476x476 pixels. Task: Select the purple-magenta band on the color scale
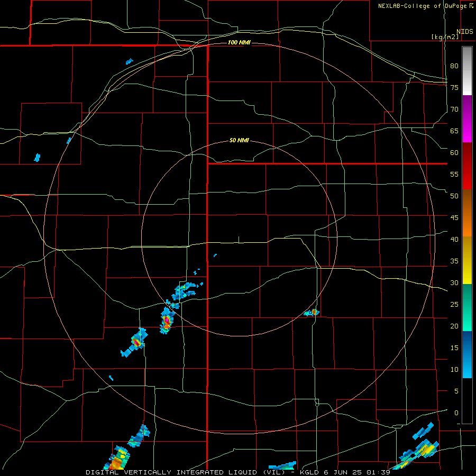pyautogui.click(x=467, y=119)
